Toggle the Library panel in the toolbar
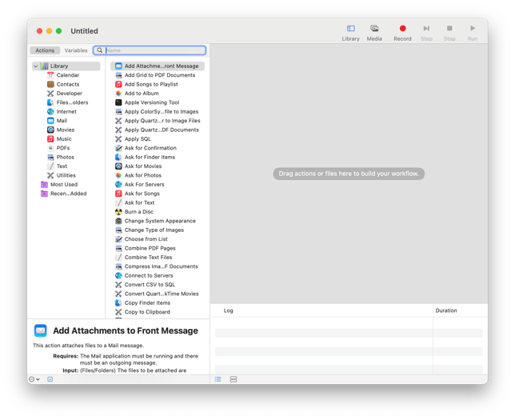Image resolution: width=515 pixels, height=420 pixels. [350, 33]
